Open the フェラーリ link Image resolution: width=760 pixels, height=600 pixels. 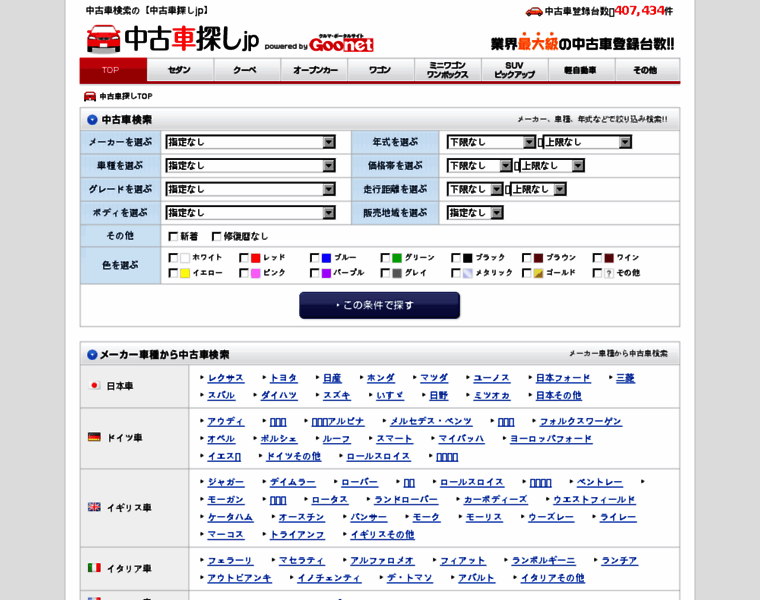(230, 561)
